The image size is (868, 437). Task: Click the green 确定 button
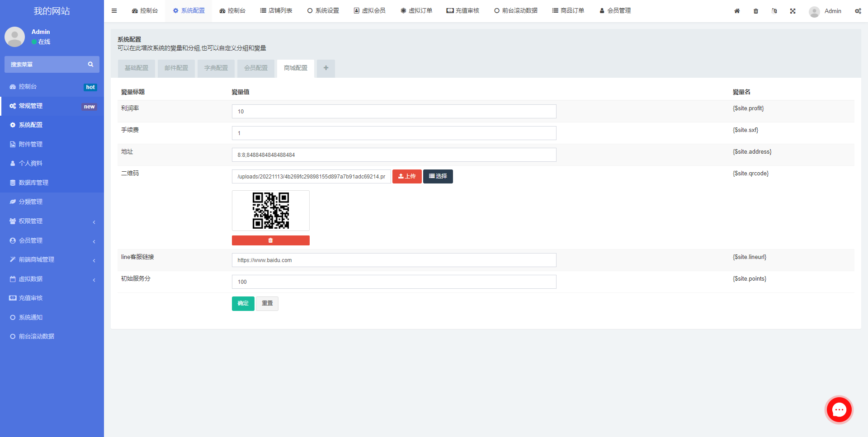coord(243,303)
